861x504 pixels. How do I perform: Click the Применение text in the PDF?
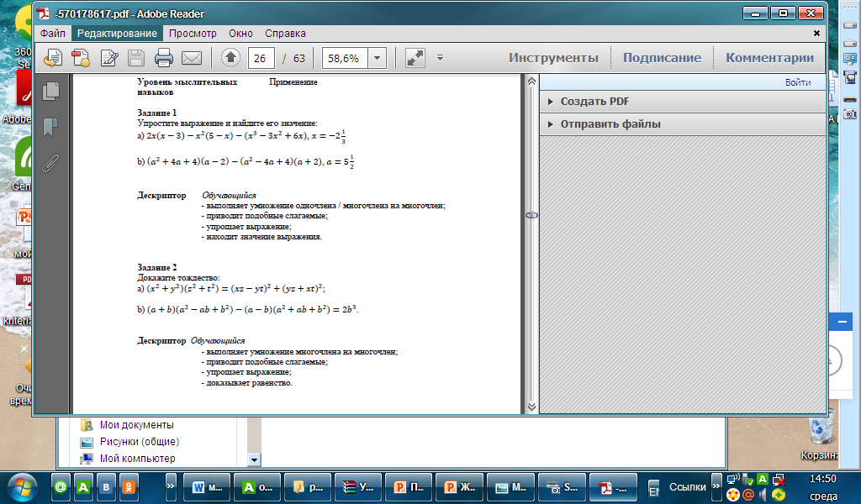293,81
